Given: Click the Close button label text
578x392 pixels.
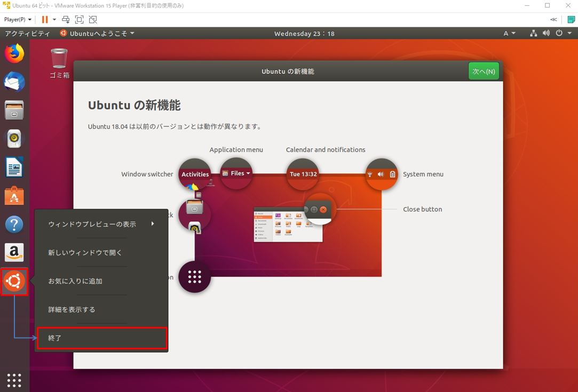Looking at the screenshot, I should pyautogui.click(x=423, y=209).
